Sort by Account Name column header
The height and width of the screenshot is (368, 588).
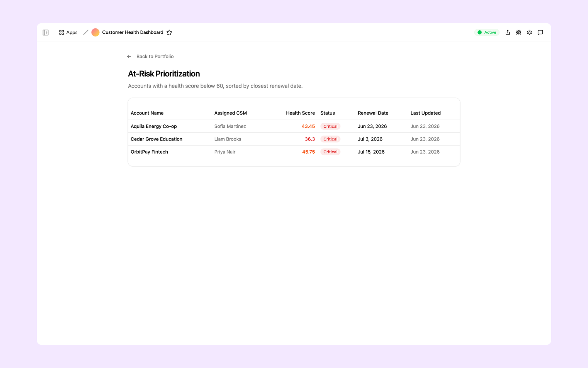(147, 113)
